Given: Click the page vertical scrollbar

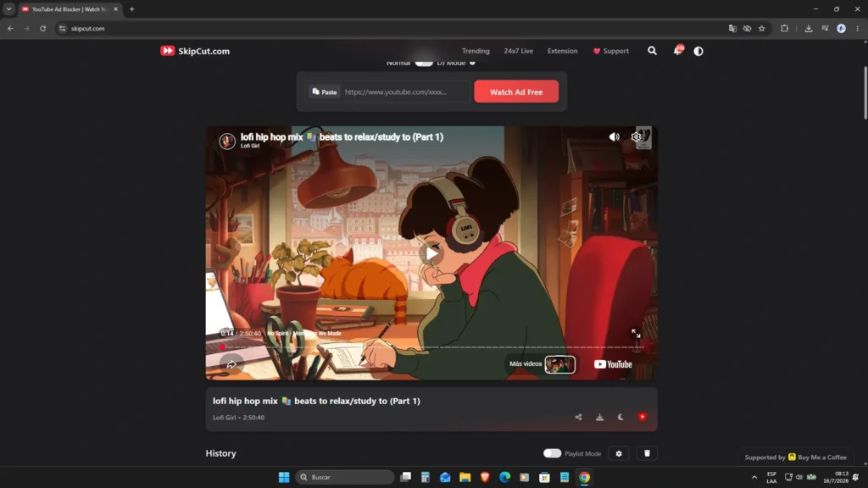Looking at the screenshot, I should coord(865,92).
